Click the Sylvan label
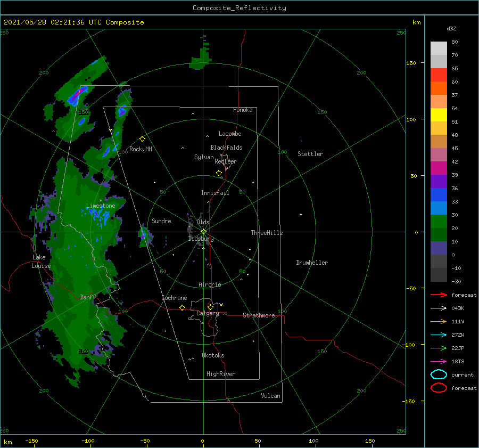The image size is (479, 448). click(x=204, y=157)
